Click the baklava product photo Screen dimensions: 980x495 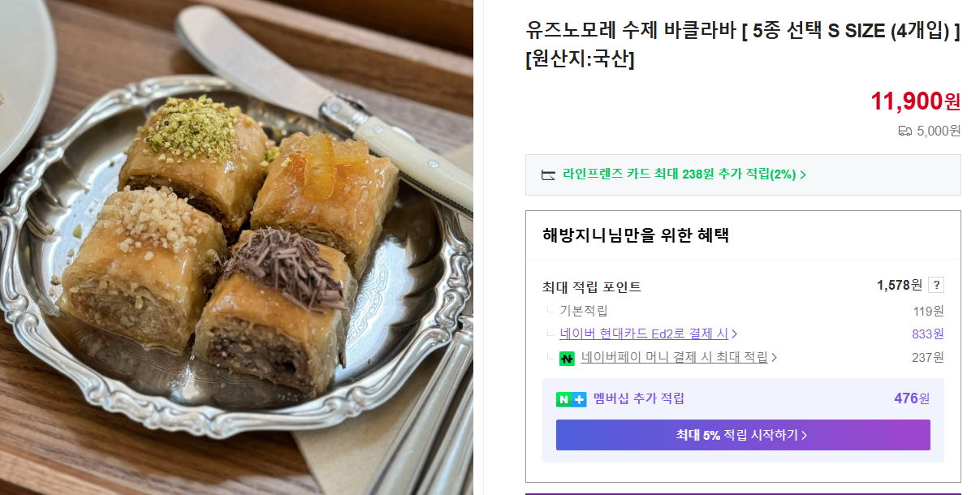coord(236,247)
